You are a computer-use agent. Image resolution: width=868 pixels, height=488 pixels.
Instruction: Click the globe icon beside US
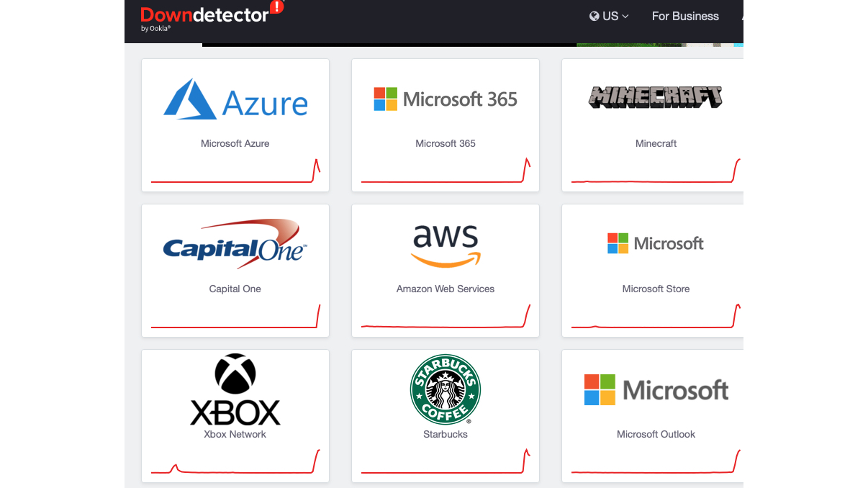[x=595, y=16]
